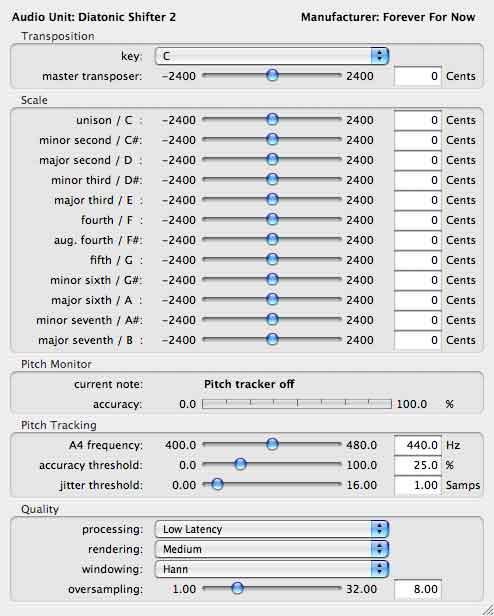Click the major sixth / A slider knob
The height and width of the screenshot is (616, 494).
[272, 299]
